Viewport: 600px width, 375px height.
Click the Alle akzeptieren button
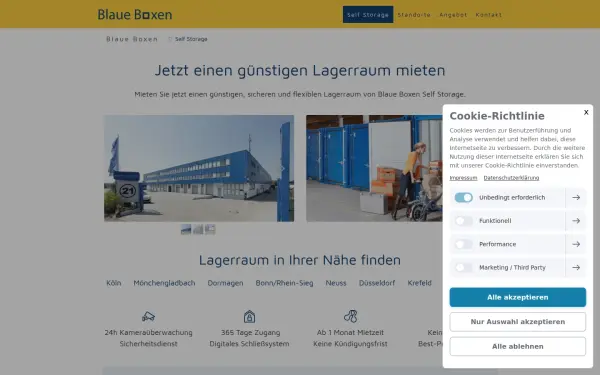(x=517, y=297)
